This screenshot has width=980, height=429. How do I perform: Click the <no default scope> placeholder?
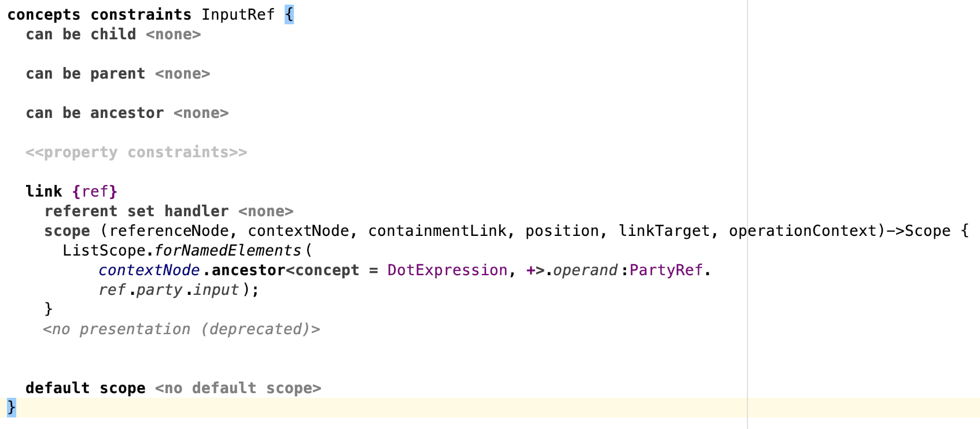[238, 389]
